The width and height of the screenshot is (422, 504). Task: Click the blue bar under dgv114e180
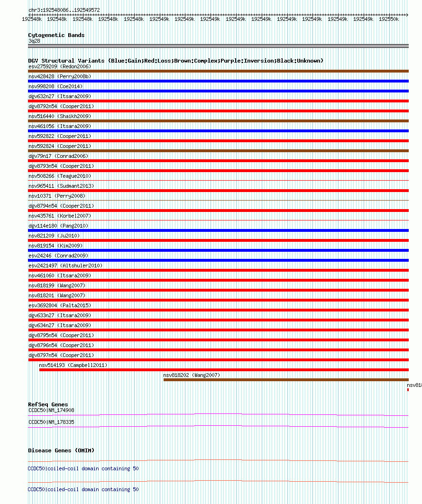pyautogui.click(x=218, y=230)
